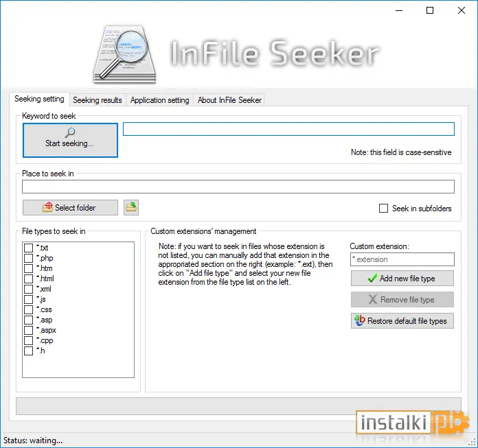Click the Place to seek in path field

(238, 187)
